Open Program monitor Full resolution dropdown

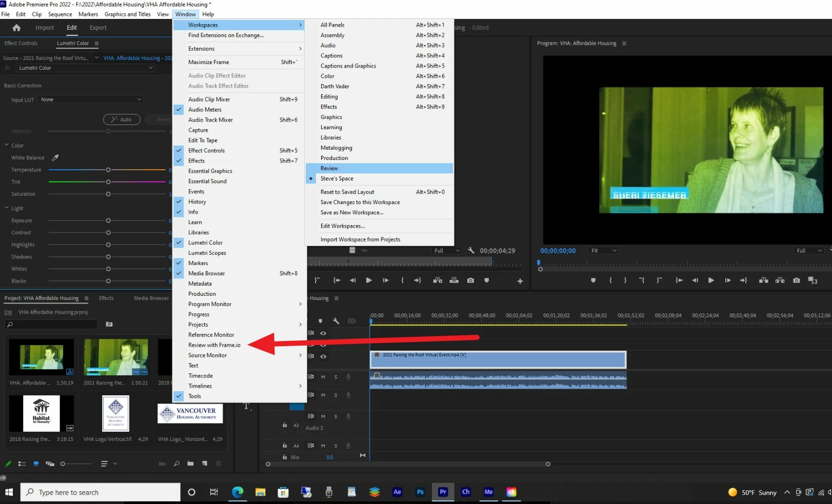pyautogui.click(x=809, y=251)
